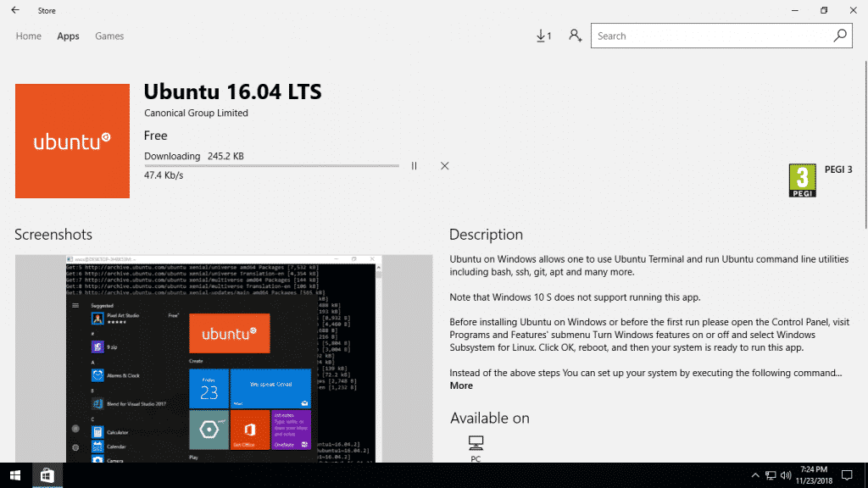Switch to the Apps section
Screen dimensions: 868x488
coord(68,36)
